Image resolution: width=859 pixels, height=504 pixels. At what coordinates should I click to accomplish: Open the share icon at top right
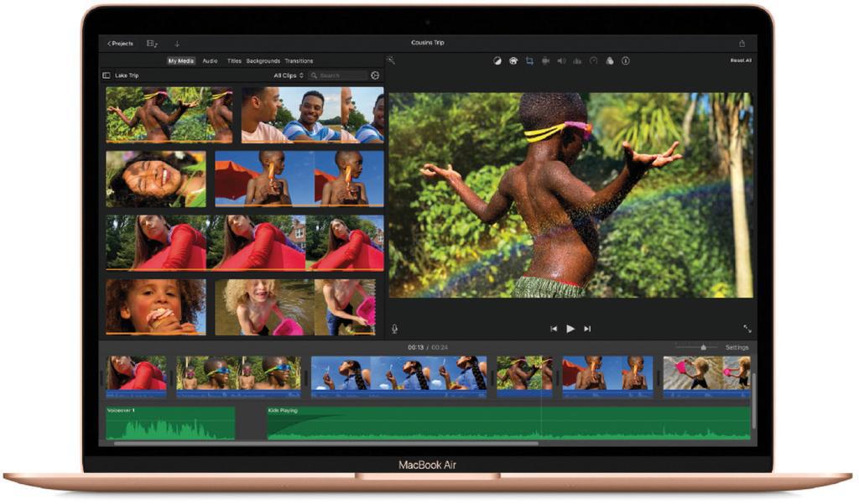point(742,44)
